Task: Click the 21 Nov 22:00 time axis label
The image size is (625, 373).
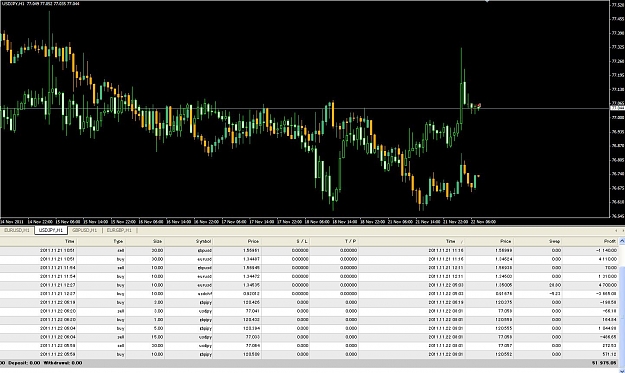Action: pos(456,222)
